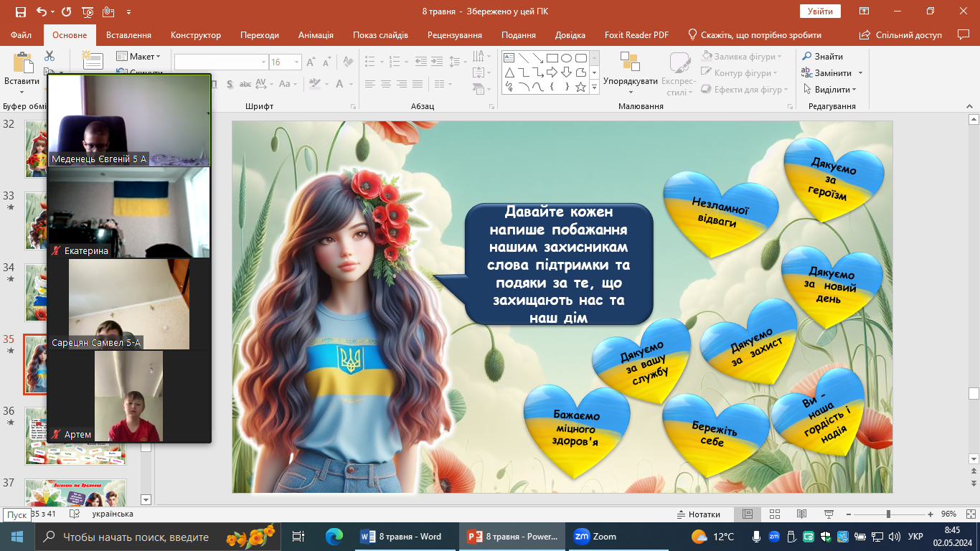Image resolution: width=980 pixels, height=551 pixels.
Task: Open the Анімація ribbon tab
Action: [316, 35]
